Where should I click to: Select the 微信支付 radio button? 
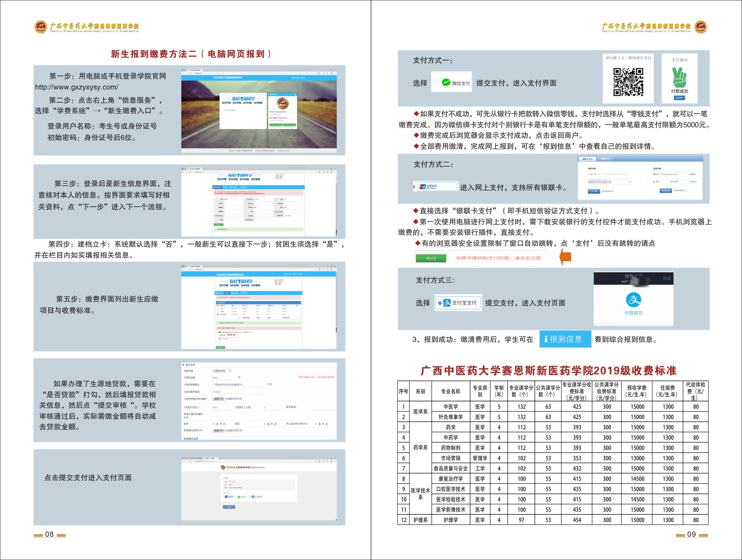(436, 83)
